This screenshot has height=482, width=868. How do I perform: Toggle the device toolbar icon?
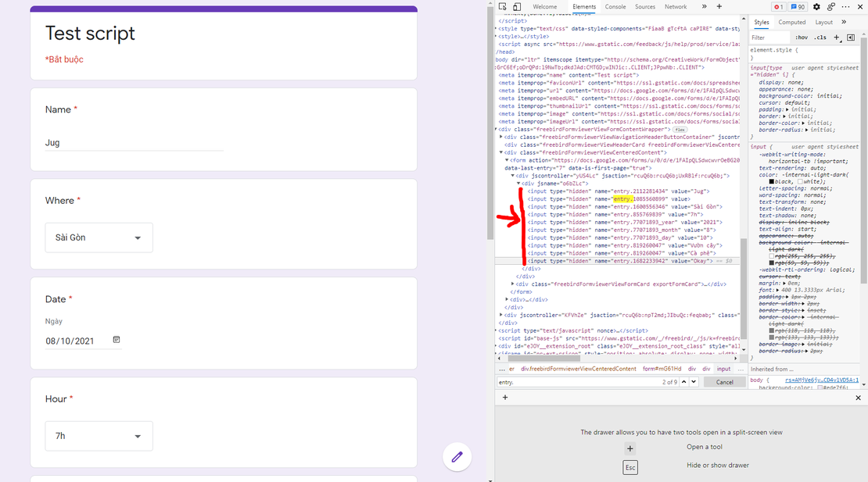coord(517,6)
